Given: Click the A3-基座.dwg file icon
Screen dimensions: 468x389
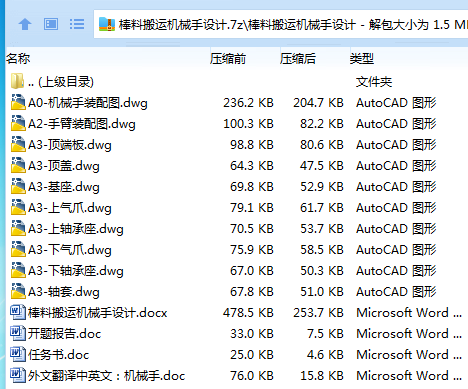Looking at the screenshot, I should [18, 186].
